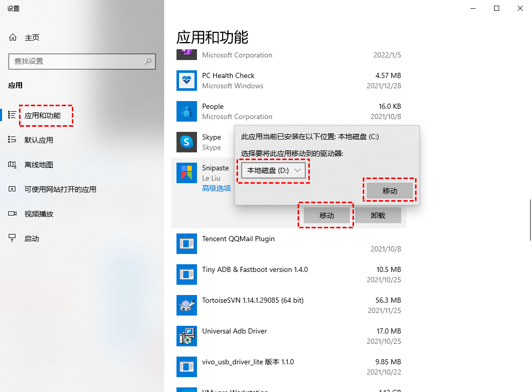532x392 pixels.
Task: Click the 9.85 MB size value
Action: coord(388,362)
